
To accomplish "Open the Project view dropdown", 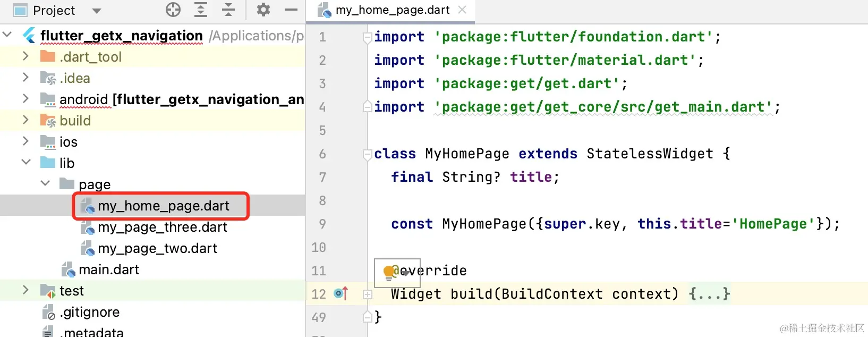I will pos(96,11).
